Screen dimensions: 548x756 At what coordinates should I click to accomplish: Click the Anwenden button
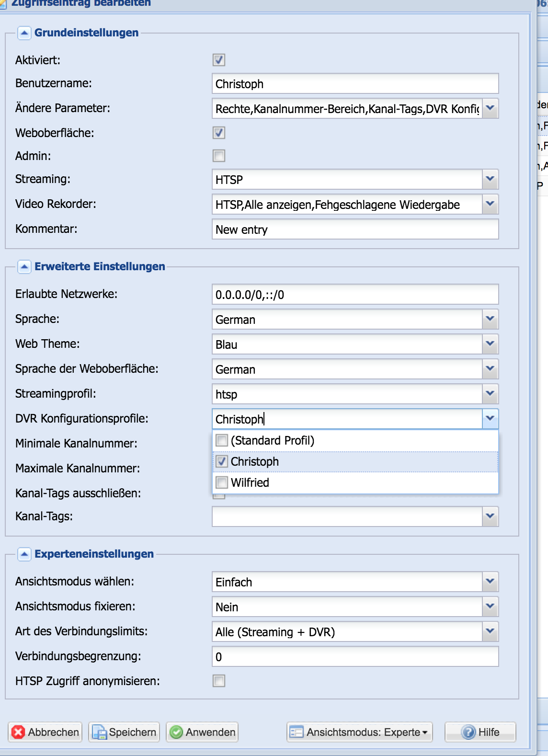[x=202, y=732]
